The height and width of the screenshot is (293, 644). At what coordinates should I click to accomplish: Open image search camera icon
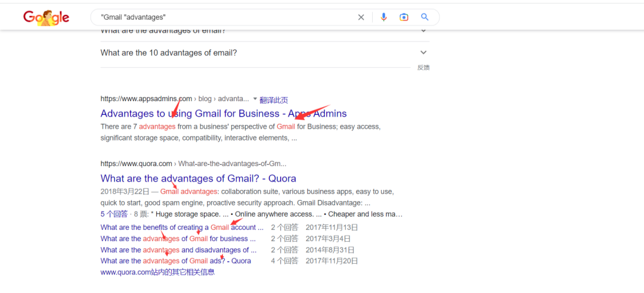point(404,17)
